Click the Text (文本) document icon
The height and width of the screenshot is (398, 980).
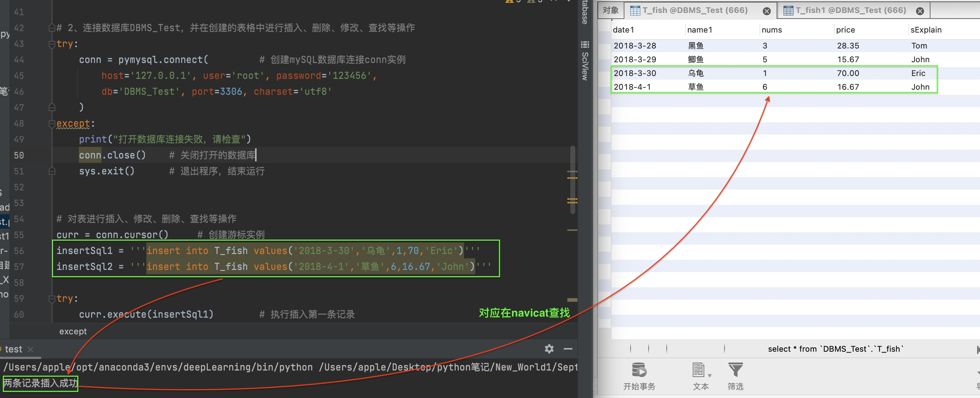(x=698, y=370)
